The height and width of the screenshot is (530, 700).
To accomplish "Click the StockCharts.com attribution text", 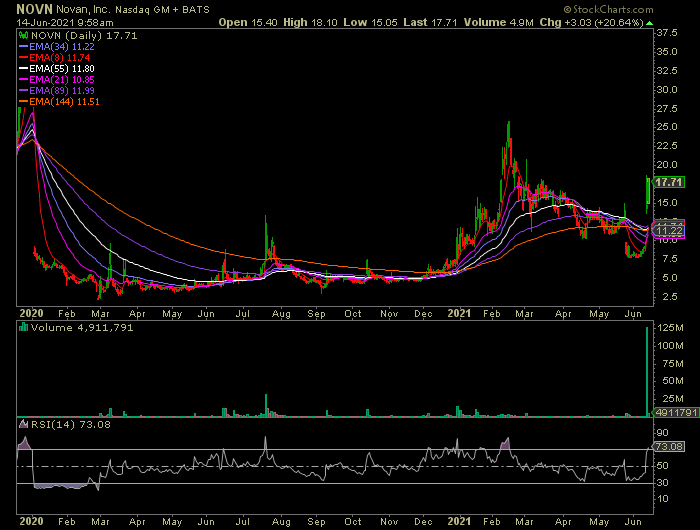I will click(608, 9).
